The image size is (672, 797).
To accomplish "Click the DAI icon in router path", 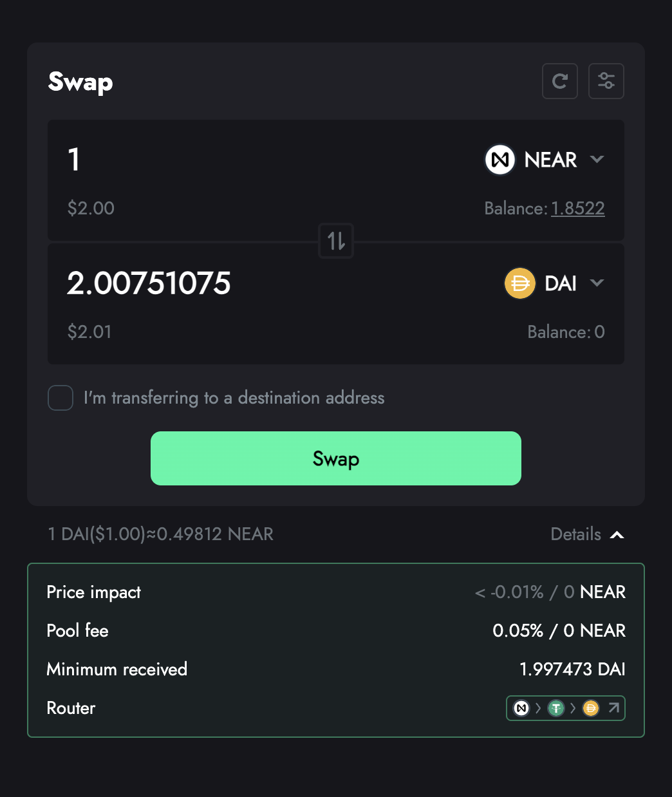I will pyautogui.click(x=591, y=708).
